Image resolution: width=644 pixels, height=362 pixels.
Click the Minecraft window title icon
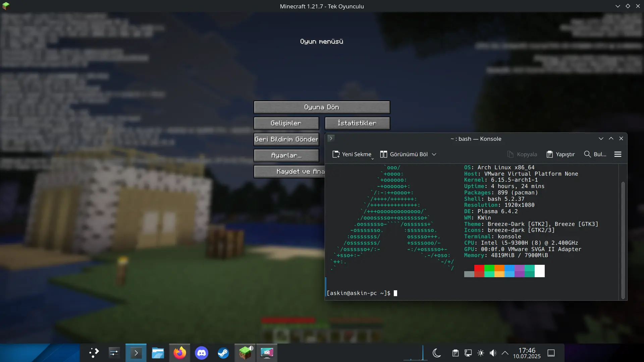[6, 6]
